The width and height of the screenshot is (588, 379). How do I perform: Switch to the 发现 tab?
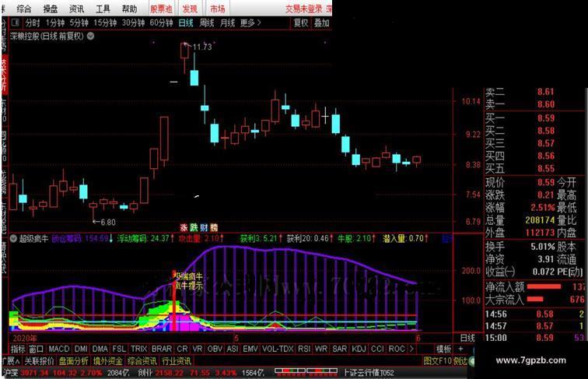tap(190, 9)
